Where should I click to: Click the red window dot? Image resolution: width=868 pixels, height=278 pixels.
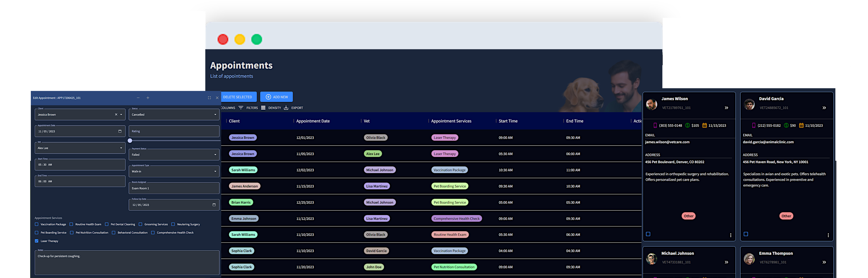[223, 40]
